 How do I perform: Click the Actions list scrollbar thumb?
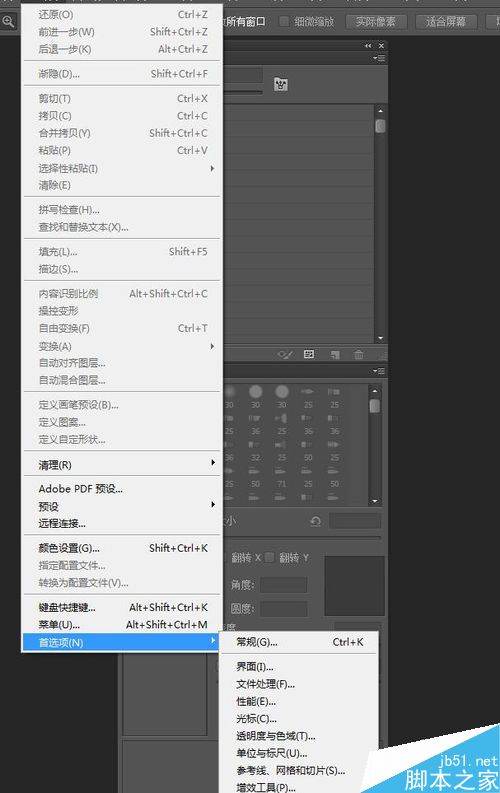[x=380, y=125]
